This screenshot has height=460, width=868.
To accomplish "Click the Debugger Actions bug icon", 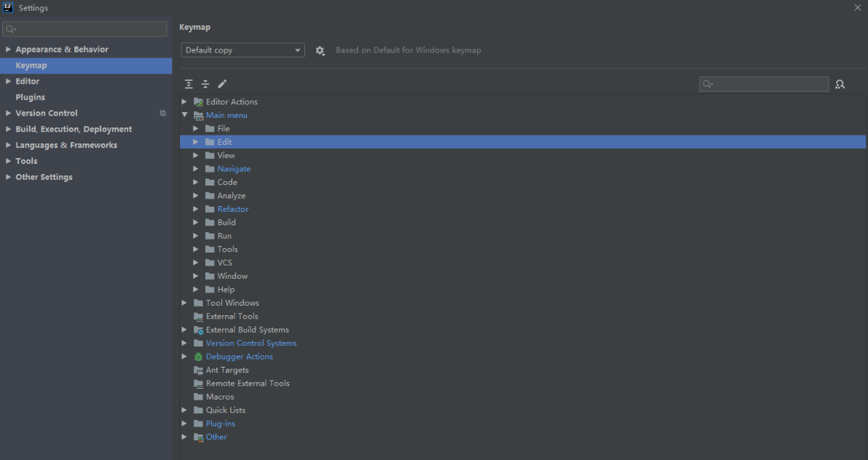I will click(198, 357).
